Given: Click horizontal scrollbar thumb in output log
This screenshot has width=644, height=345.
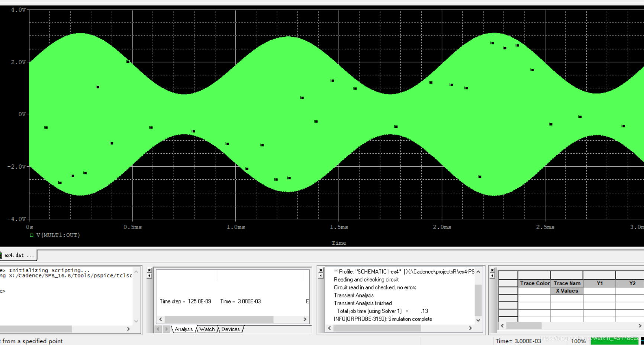Looking at the screenshot, I should (x=377, y=328).
